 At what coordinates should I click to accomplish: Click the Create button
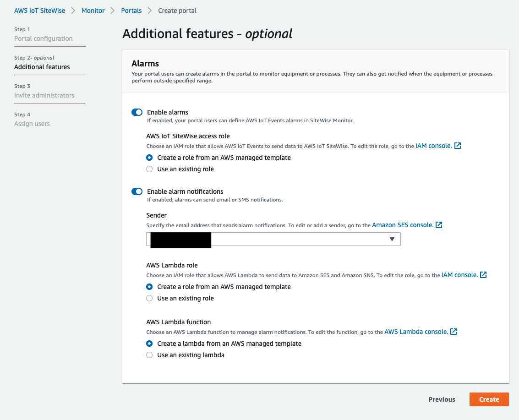[x=489, y=399]
